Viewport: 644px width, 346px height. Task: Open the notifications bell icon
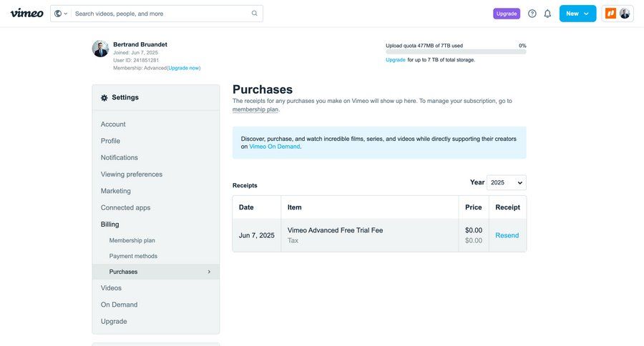point(547,14)
